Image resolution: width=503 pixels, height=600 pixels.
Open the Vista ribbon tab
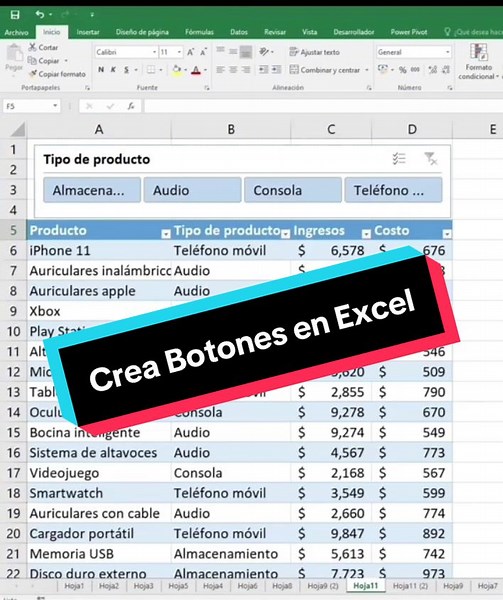coord(309,32)
